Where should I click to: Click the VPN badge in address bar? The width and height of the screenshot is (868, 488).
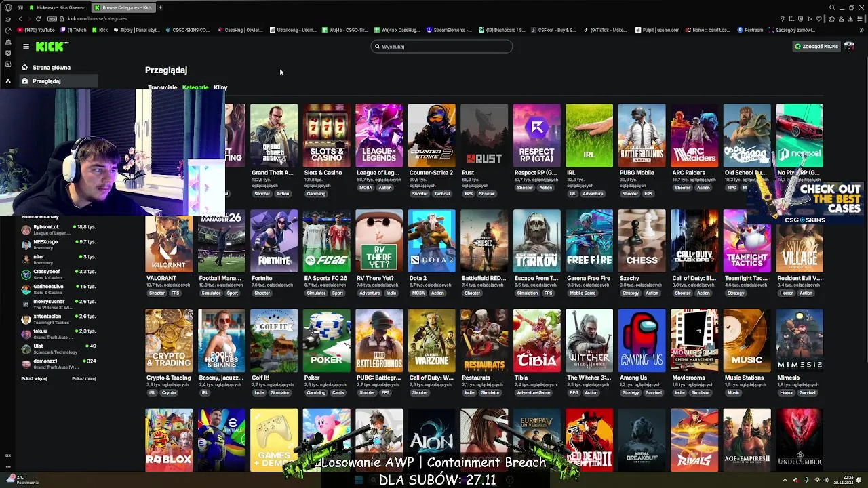click(x=52, y=18)
